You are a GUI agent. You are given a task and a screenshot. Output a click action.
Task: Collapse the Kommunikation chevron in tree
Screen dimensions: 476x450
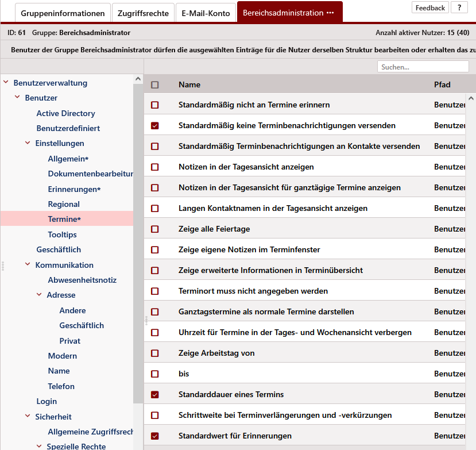pos(28,265)
